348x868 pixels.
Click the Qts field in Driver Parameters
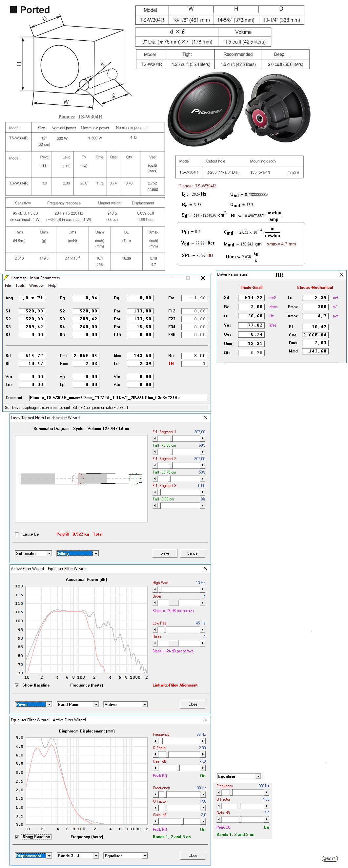point(251,353)
